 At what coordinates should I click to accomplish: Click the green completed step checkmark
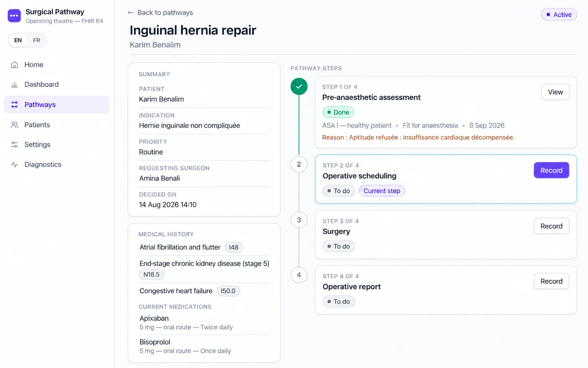click(299, 86)
